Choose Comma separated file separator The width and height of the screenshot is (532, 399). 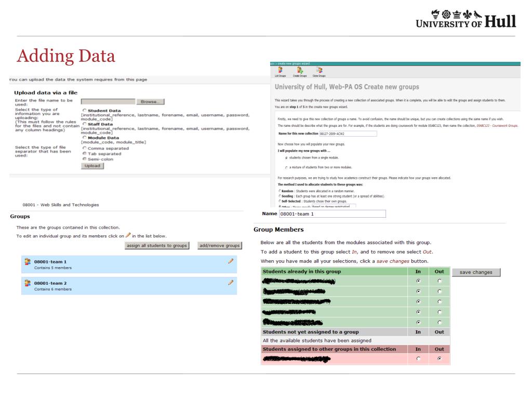click(85, 148)
